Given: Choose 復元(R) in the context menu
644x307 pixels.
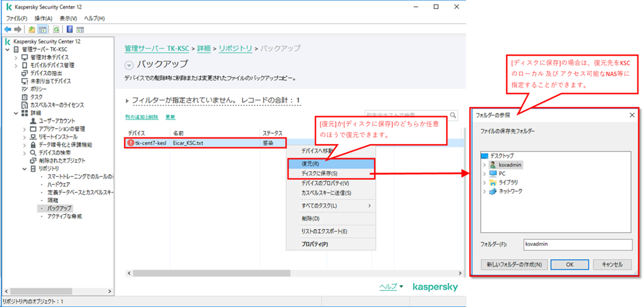Looking at the screenshot, I should (x=331, y=164).
